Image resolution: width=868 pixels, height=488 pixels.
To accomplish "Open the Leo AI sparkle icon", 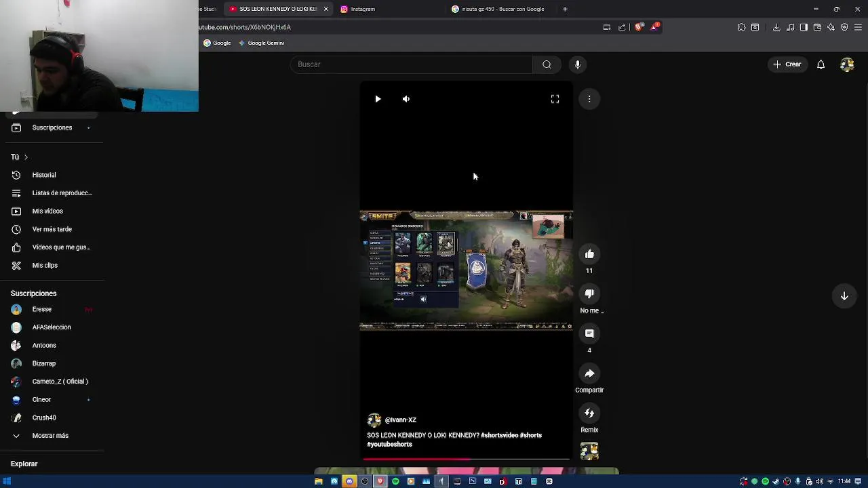I will pos(831,27).
